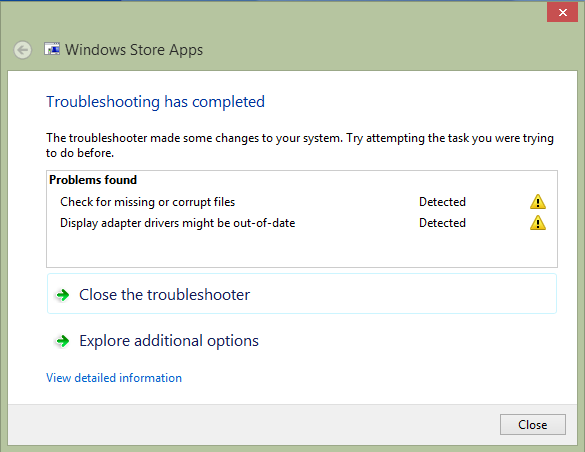This screenshot has width=585, height=452.
Task: Click the 'Problems found' heading
Action: click(93, 180)
